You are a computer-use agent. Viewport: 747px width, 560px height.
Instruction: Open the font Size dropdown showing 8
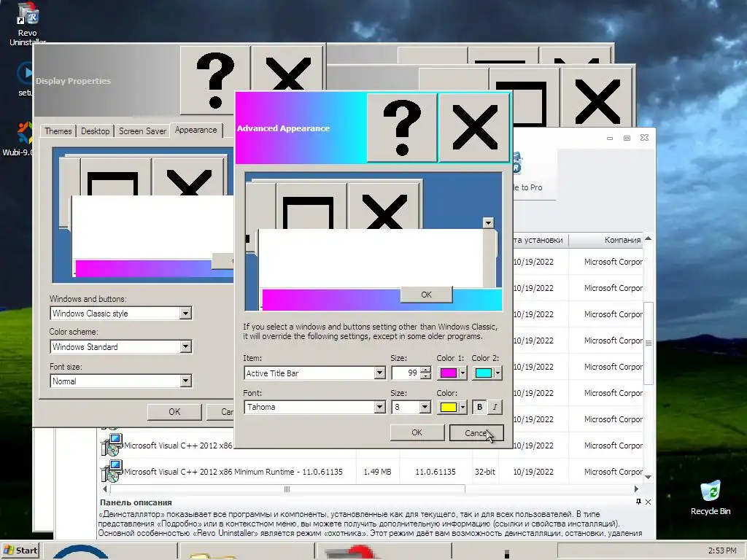[x=425, y=407]
